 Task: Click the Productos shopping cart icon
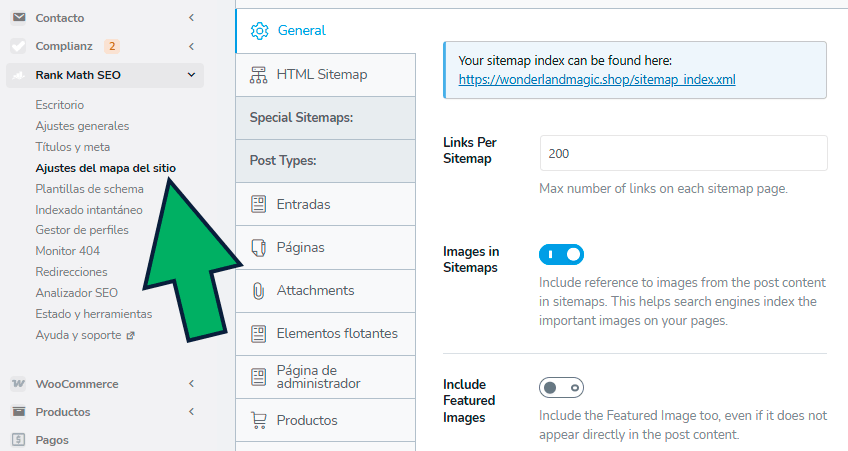(x=258, y=420)
